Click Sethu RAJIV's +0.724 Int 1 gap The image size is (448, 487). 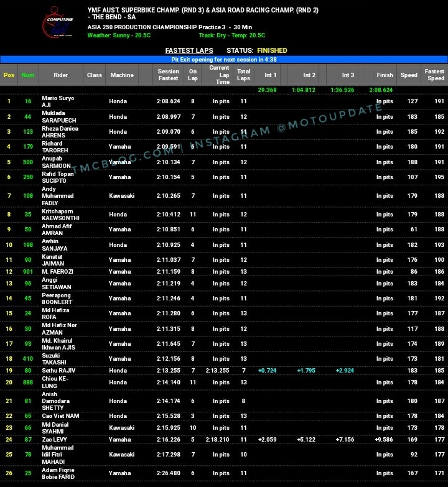(267, 370)
